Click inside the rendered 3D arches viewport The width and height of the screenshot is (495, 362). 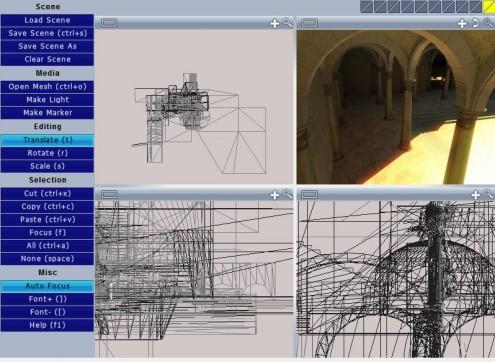[x=396, y=107]
